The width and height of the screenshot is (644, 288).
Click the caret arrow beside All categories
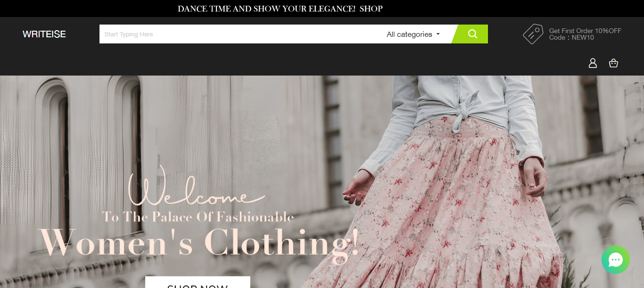[438, 34]
